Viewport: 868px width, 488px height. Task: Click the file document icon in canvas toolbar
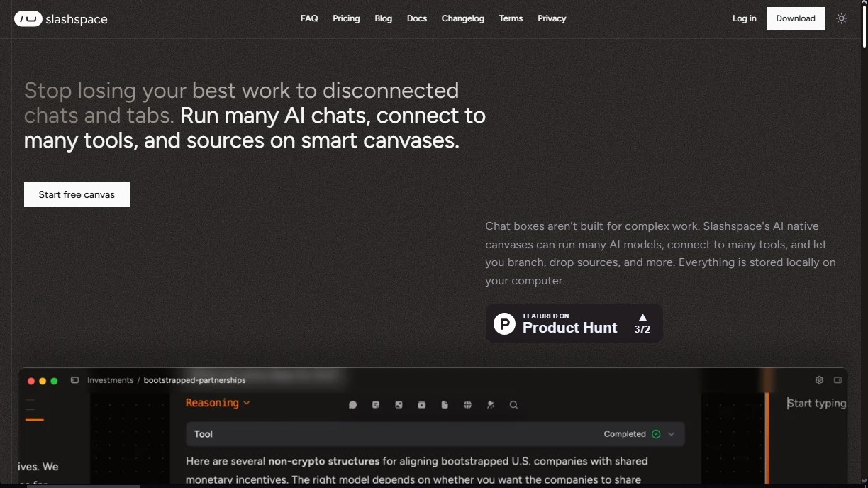445,405
